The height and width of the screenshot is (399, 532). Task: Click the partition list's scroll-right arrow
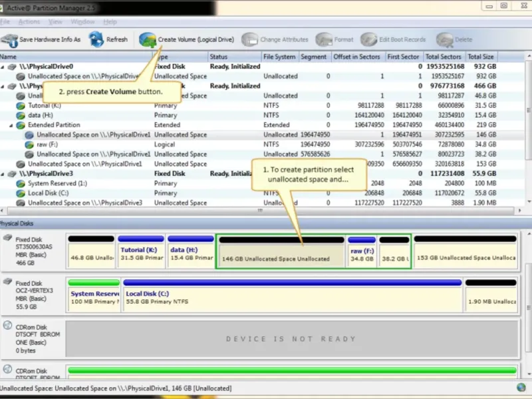pyautogui.click(x=520, y=211)
